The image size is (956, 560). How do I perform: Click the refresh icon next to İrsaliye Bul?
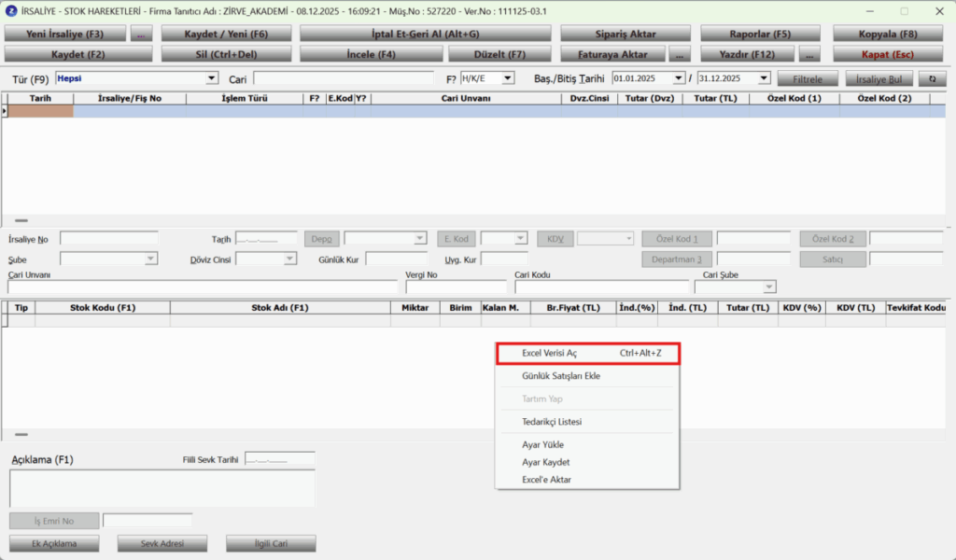933,78
